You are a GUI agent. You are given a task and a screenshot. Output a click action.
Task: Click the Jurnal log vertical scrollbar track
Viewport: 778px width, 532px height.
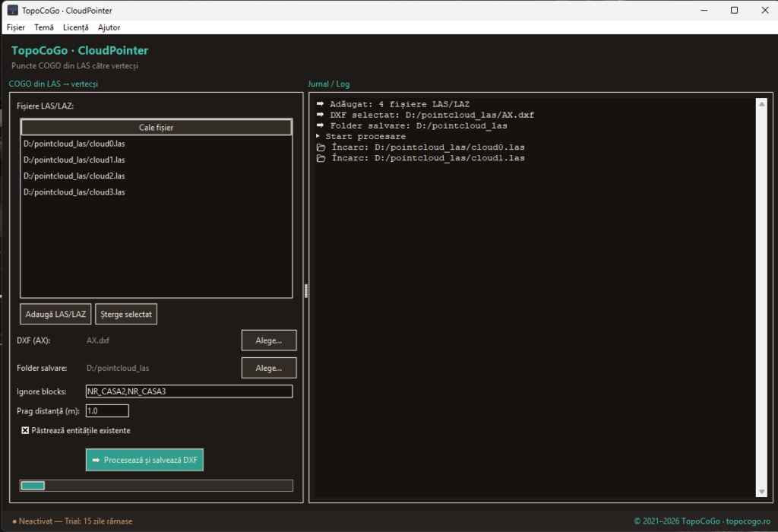pos(761,298)
